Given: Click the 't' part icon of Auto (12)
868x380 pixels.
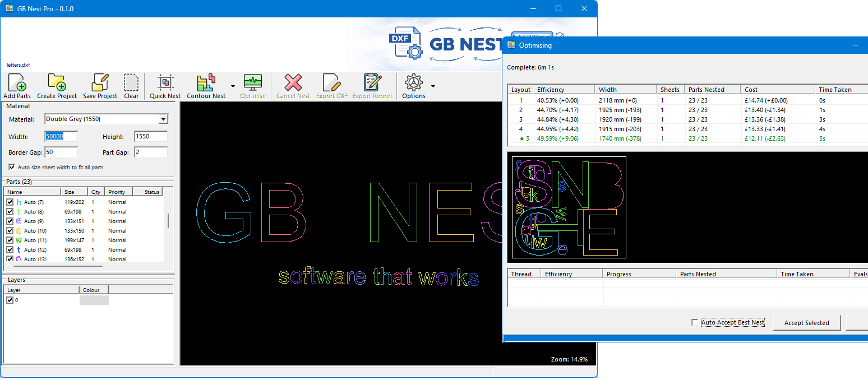Looking at the screenshot, I should point(19,250).
